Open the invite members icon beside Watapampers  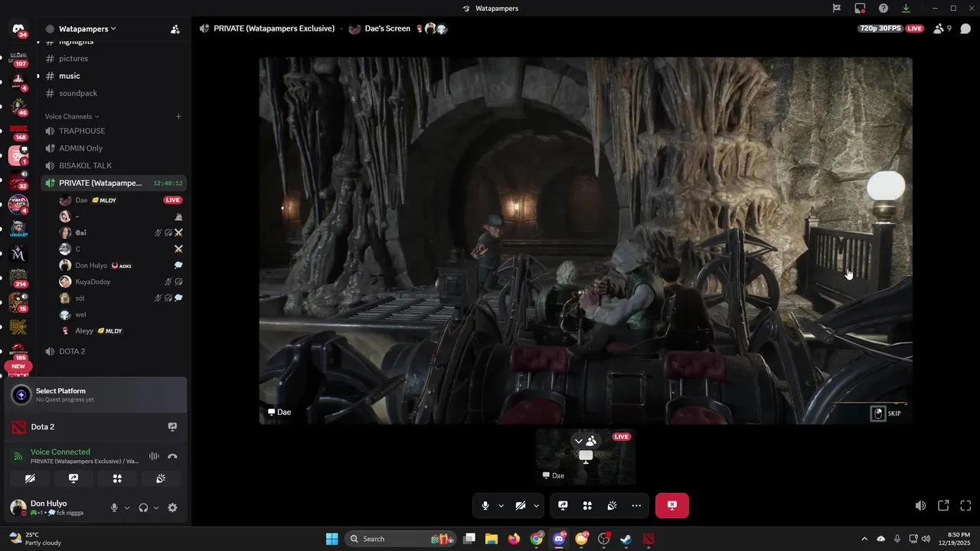click(175, 29)
